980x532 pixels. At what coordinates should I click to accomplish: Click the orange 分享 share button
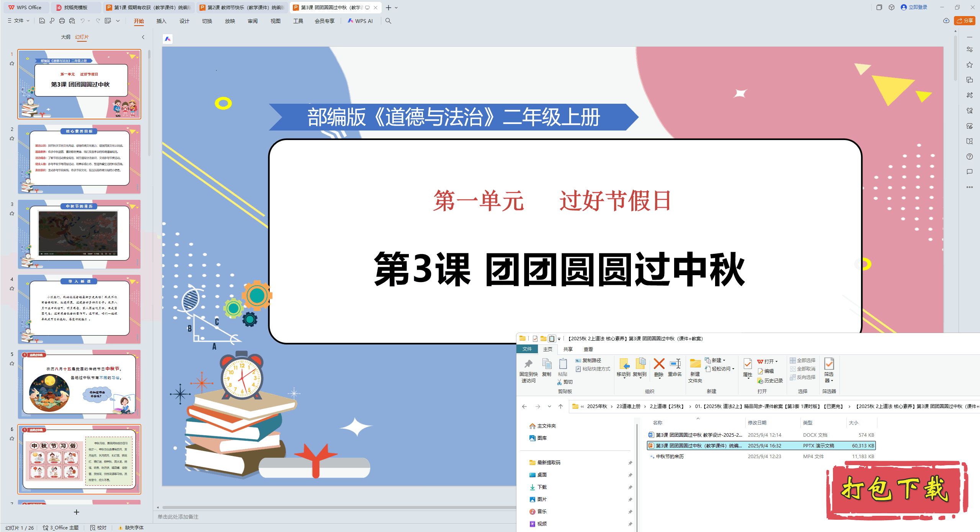click(964, 21)
